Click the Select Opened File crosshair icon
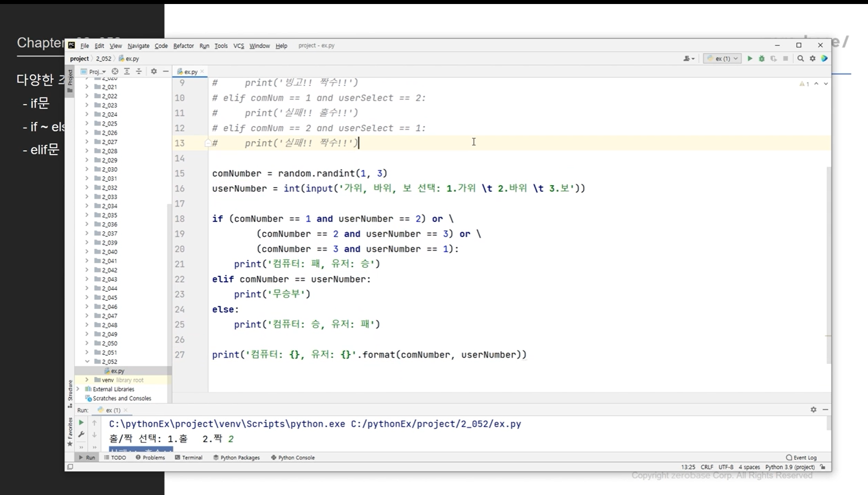868x495 pixels. point(115,72)
